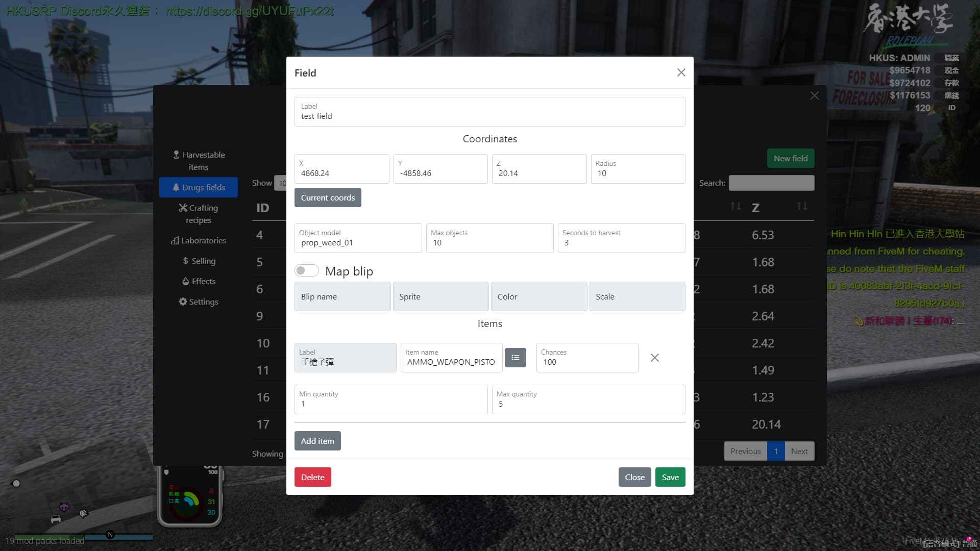Enable the Map blip toggle
The image size is (980, 551).
307,271
